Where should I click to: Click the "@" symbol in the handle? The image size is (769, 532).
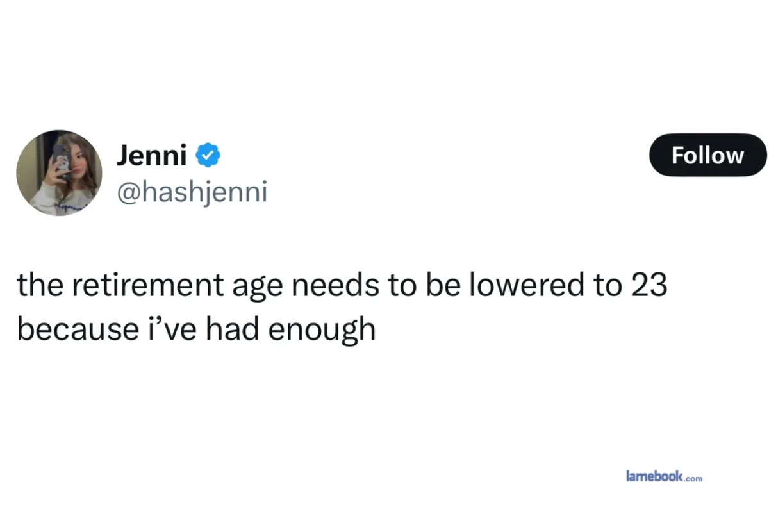(127, 192)
